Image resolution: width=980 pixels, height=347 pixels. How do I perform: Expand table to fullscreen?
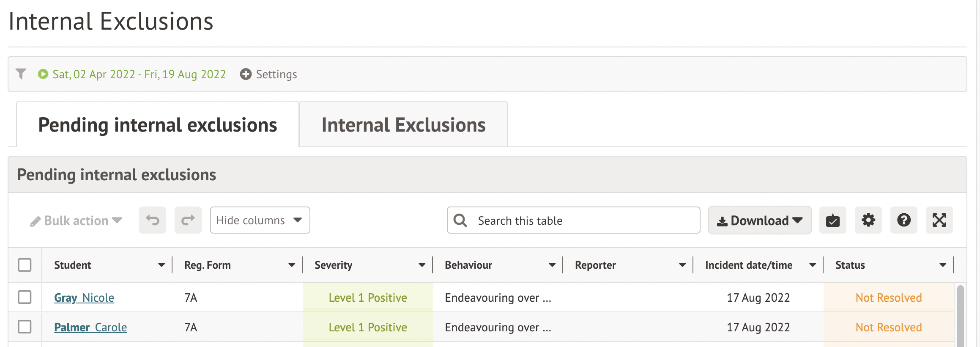pos(939,220)
